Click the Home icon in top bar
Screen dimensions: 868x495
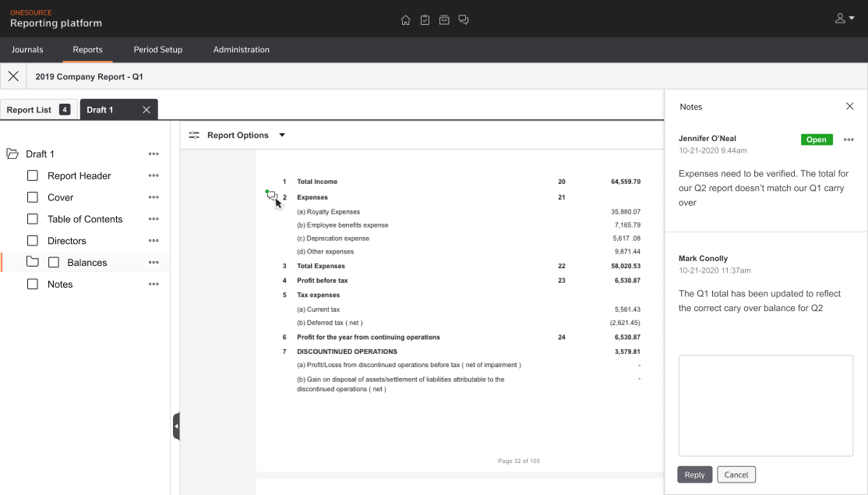pyautogui.click(x=405, y=19)
